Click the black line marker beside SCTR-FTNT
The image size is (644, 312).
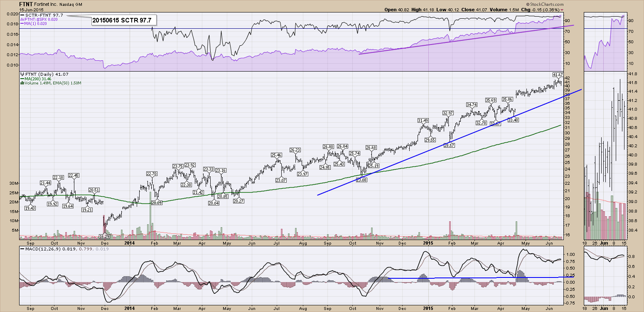point(22,15)
